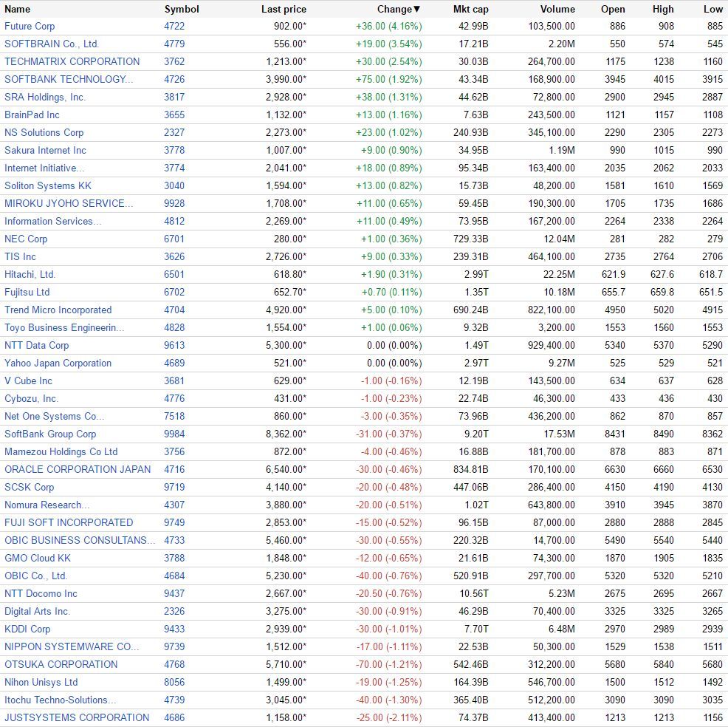Open Nomura Research link
This screenshot has height=727, width=728.
(x=47, y=505)
